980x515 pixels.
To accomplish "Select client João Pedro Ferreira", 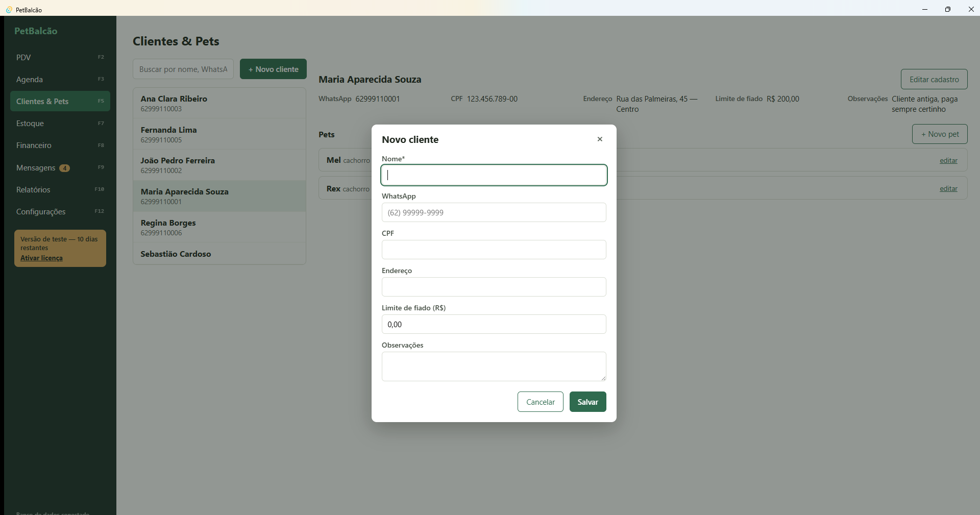I will pyautogui.click(x=219, y=165).
